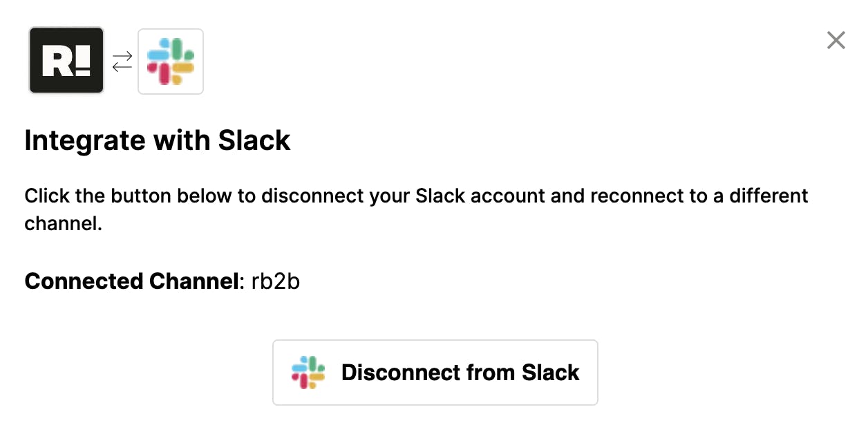Click the description's first line of text

click(x=416, y=196)
